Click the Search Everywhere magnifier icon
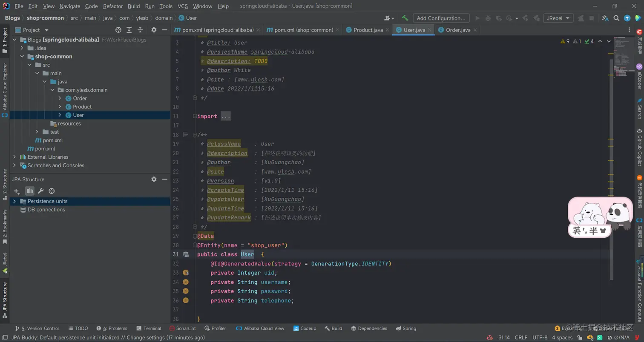The image size is (644, 342). tap(616, 18)
